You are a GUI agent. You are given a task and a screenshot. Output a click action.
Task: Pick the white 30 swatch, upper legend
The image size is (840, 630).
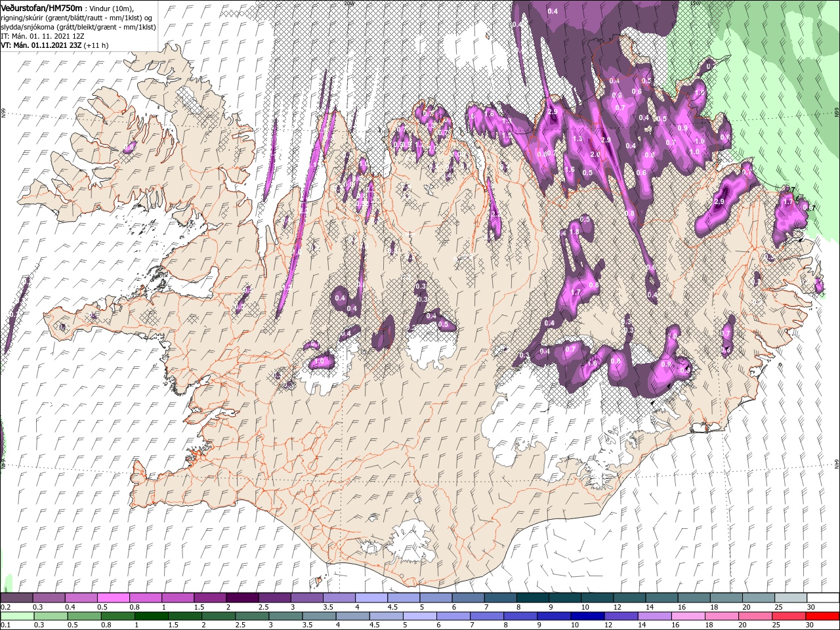tap(822, 598)
